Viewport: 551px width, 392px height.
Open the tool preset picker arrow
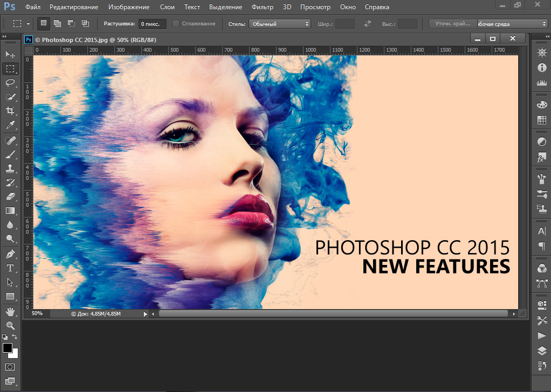pyautogui.click(x=28, y=24)
